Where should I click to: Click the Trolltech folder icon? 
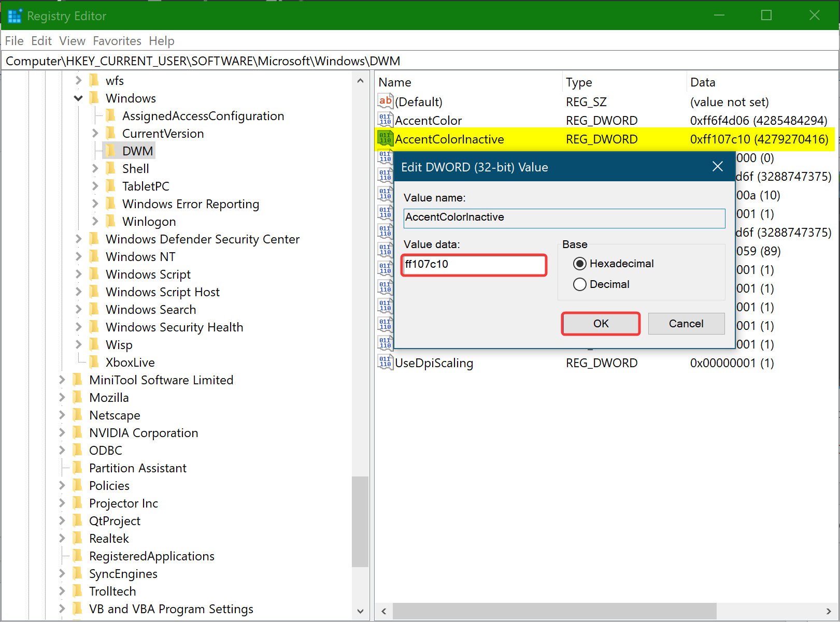[77, 591]
